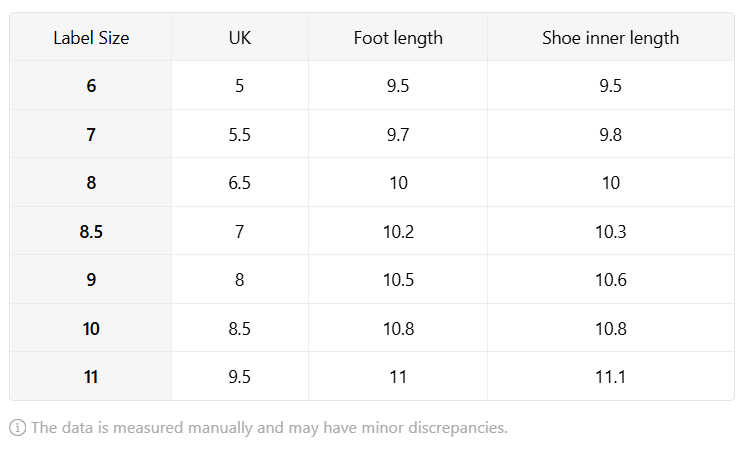Click the info icon beside the disclaimer
This screenshot has width=745, height=454.
pyautogui.click(x=18, y=427)
